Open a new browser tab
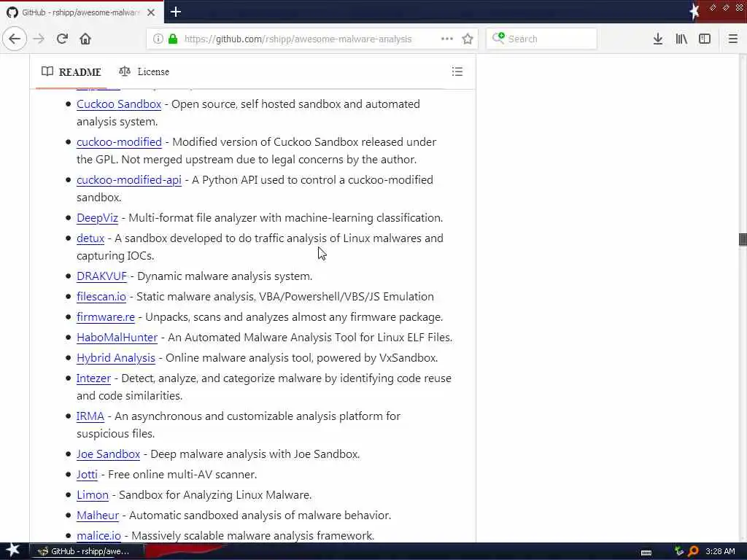Viewport: 747px width, 560px height. [176, 12]
